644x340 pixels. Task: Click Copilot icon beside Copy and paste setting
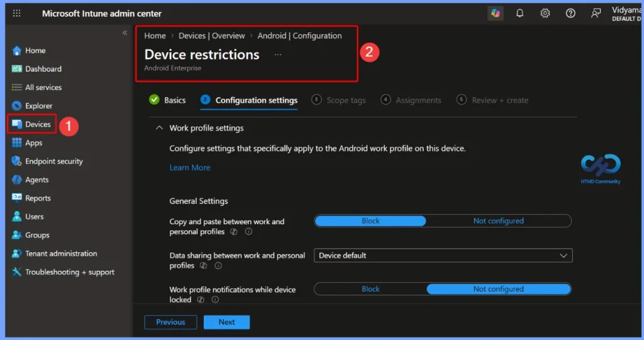point(234,232)
